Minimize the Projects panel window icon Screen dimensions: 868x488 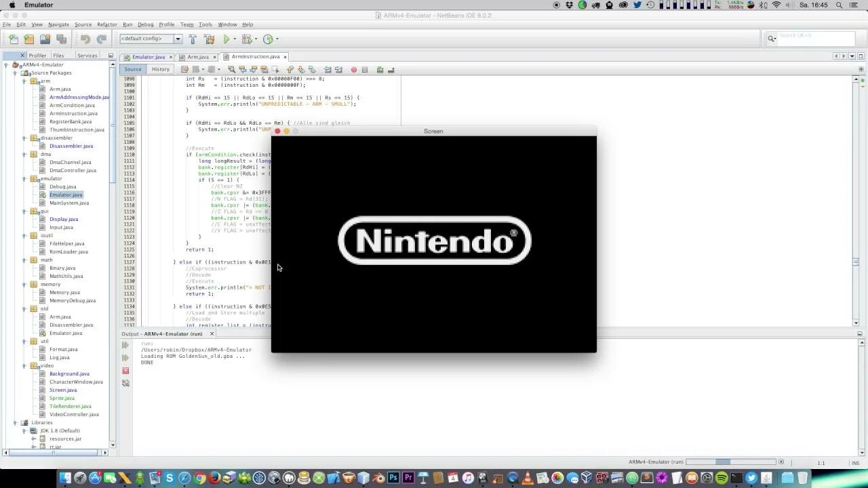pos(111,56)
